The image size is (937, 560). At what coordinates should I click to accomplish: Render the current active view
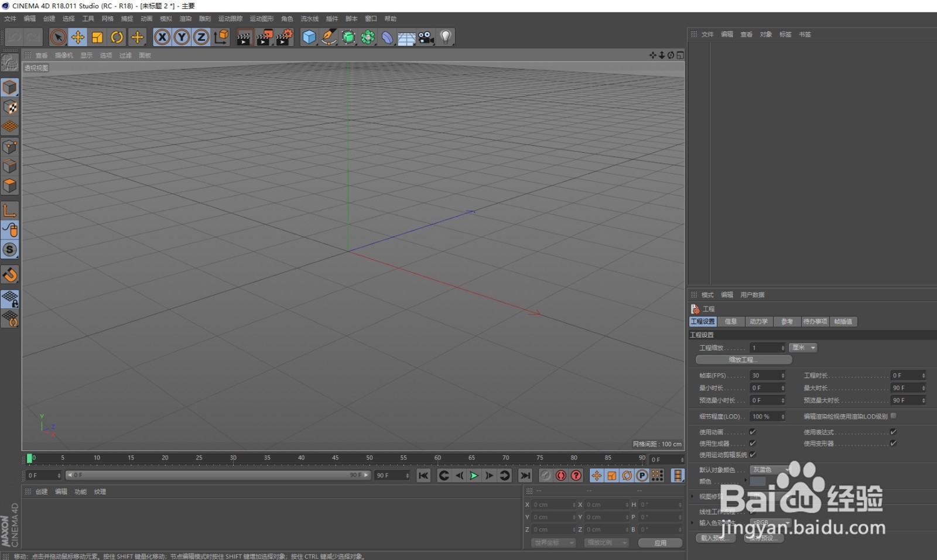[244, 37]
